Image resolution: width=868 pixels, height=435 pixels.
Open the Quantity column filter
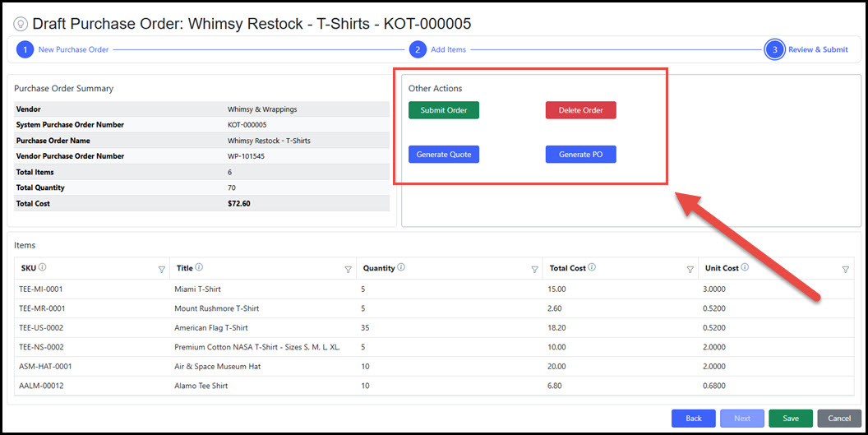coord(534,269)
